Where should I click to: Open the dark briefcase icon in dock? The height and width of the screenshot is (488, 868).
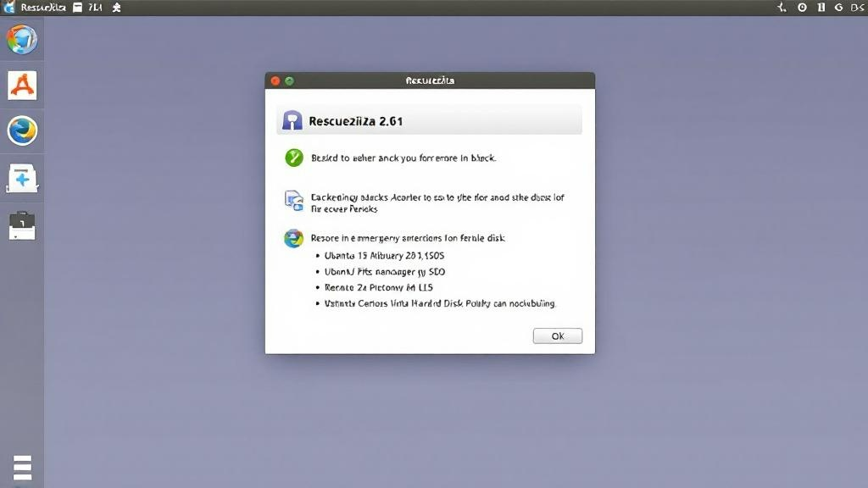(22, 225)
